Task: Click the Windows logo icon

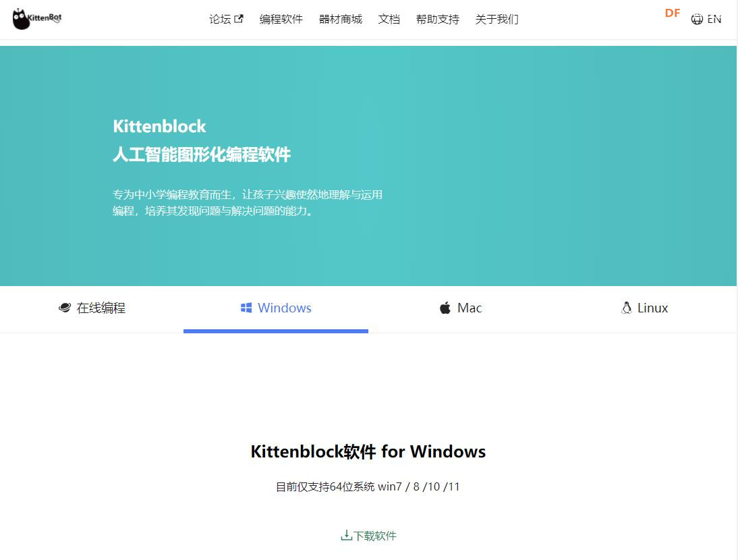Action: (246, 308)
